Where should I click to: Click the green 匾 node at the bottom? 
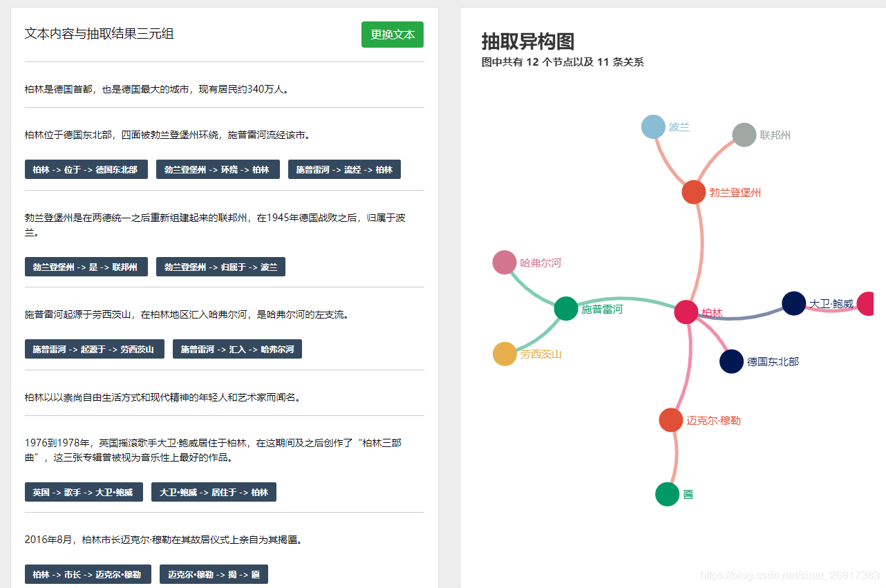[667, 494]
